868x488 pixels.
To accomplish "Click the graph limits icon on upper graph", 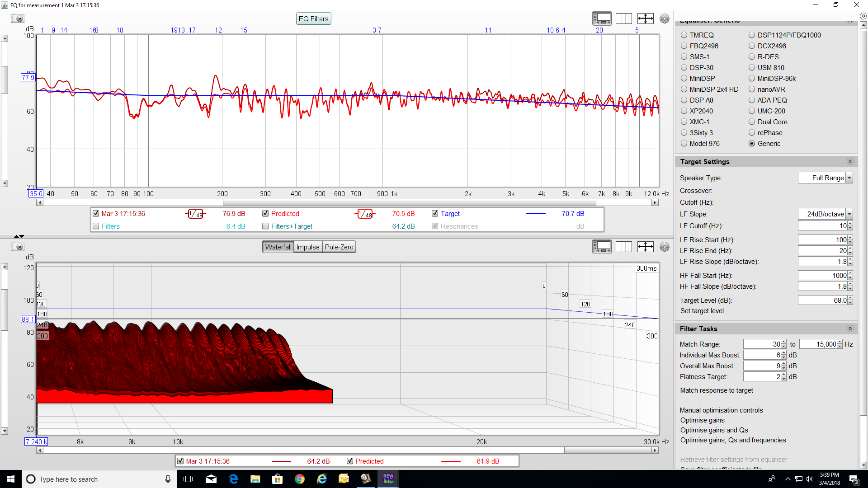I will (x=645, y=19).
